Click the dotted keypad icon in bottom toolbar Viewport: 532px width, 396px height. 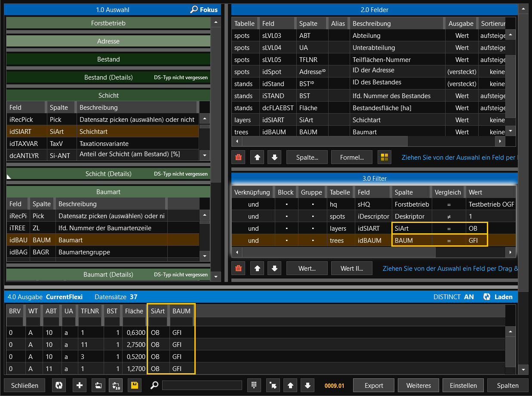(x=254, y=385)
